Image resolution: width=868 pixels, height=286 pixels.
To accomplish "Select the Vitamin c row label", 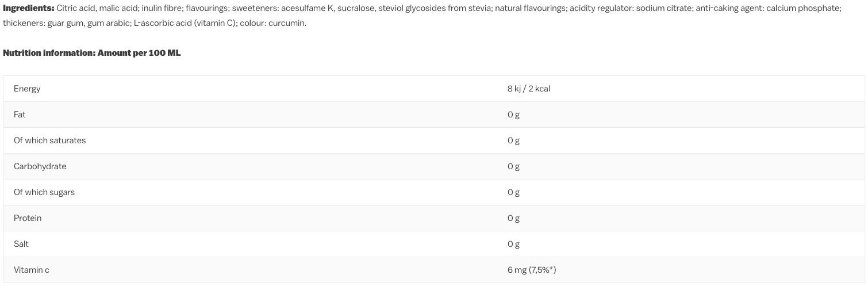I will (32, 270).
